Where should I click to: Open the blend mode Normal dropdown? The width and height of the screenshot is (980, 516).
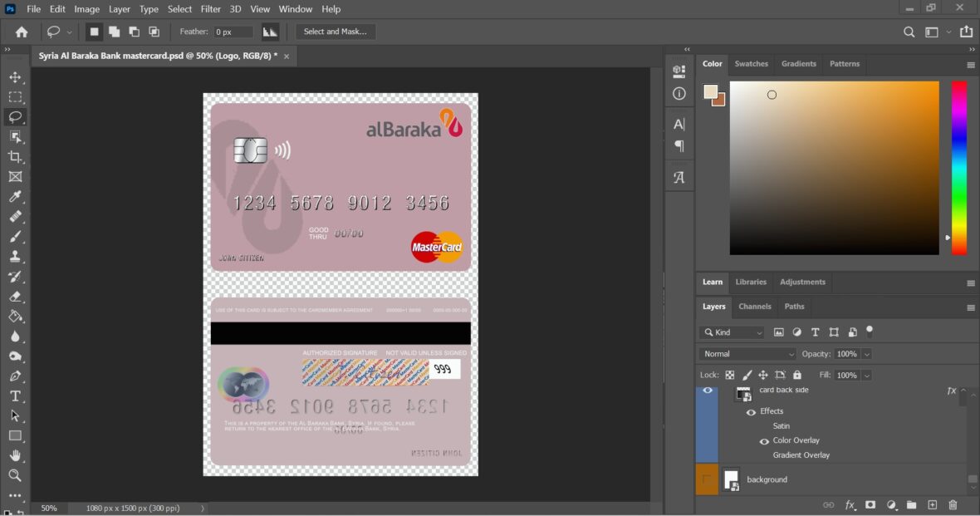[745, 353]
